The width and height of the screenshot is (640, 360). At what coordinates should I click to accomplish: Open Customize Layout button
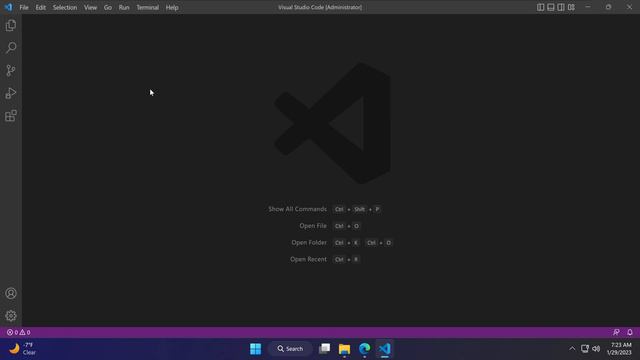(571, 7)
